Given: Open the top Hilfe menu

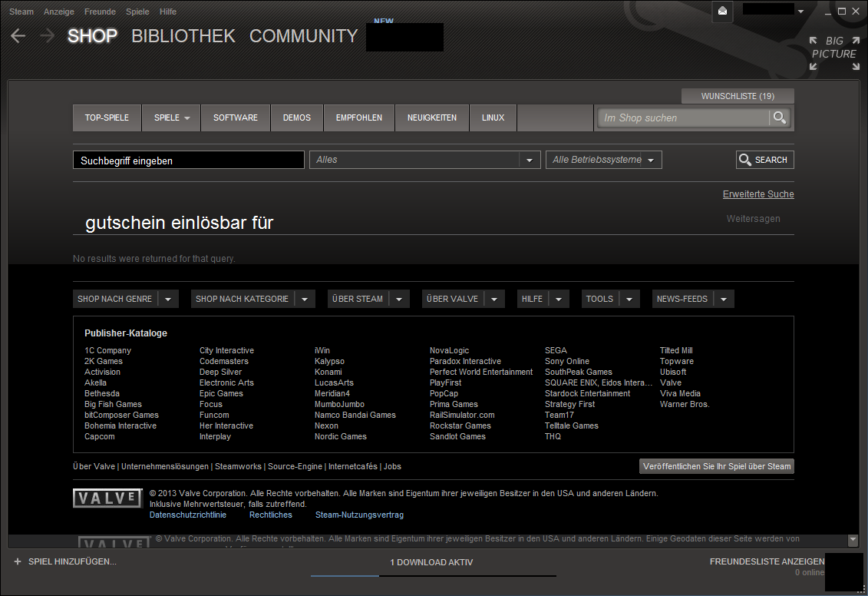Looking at the screenshot, I should (x=168, y=11).
